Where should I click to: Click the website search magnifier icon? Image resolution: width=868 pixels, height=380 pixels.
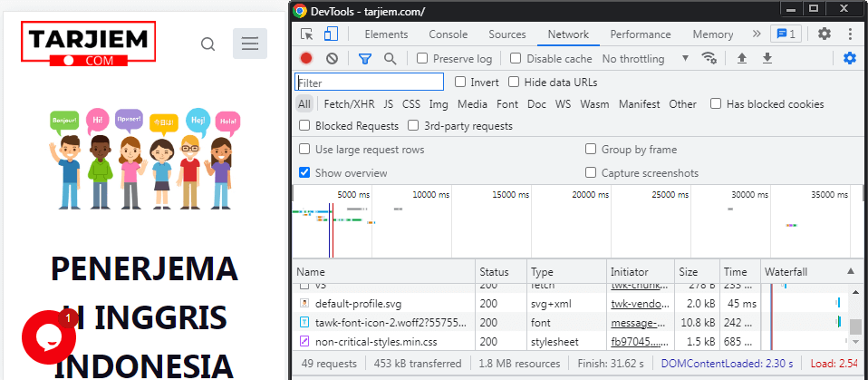pyautogui.click(x=207, y=44)
